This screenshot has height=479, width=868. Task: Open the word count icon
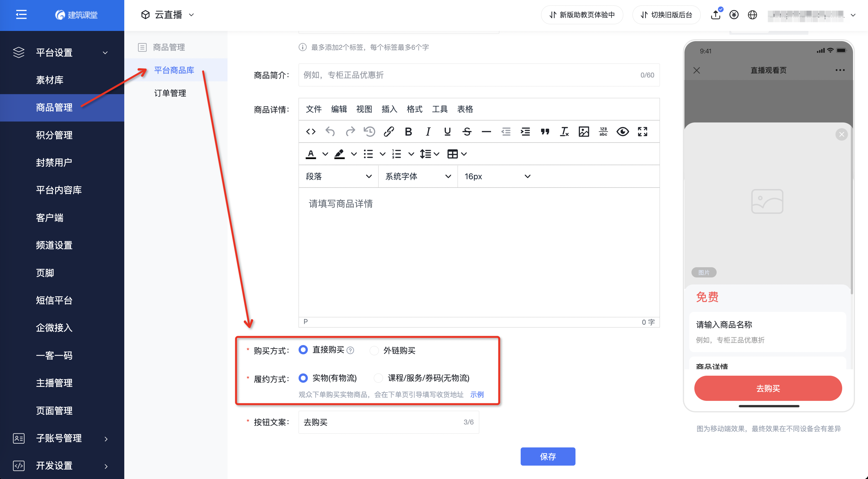tap(603, 132)
